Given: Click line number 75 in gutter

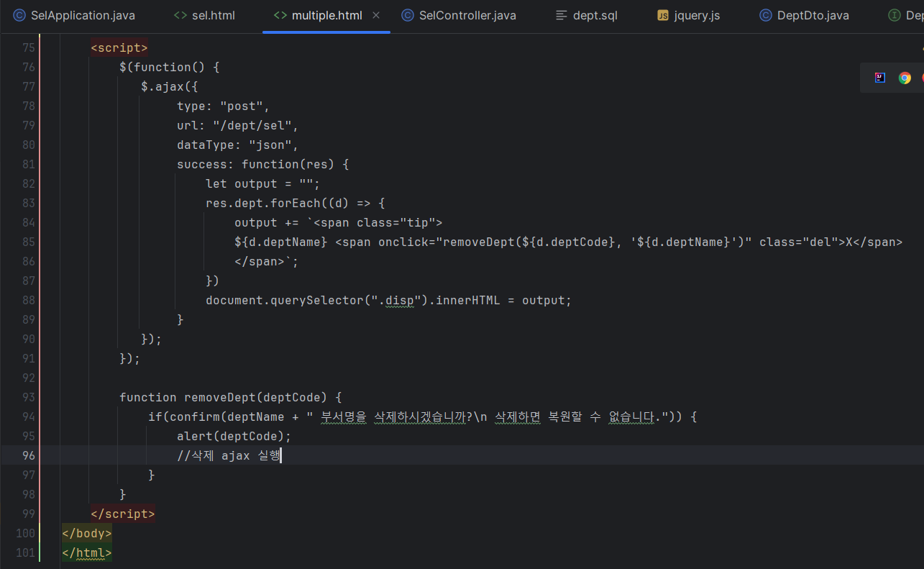Looking at the screenshot, I should point(28,47).
